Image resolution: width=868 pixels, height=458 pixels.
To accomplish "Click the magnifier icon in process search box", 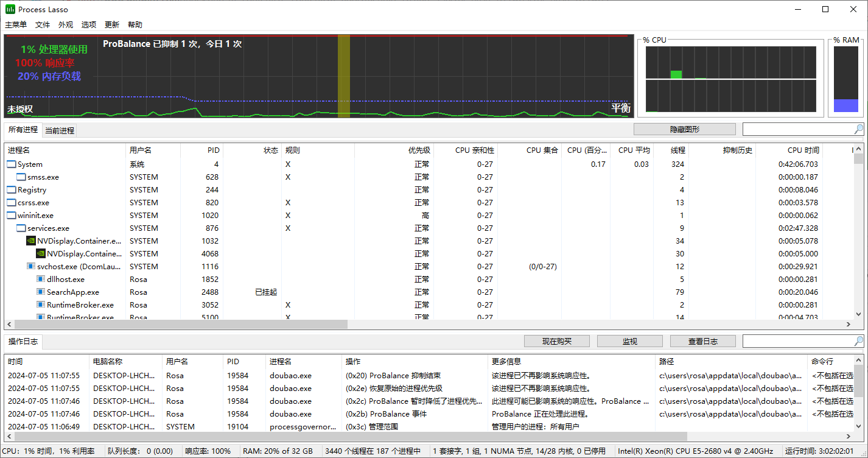I will 858,129.
